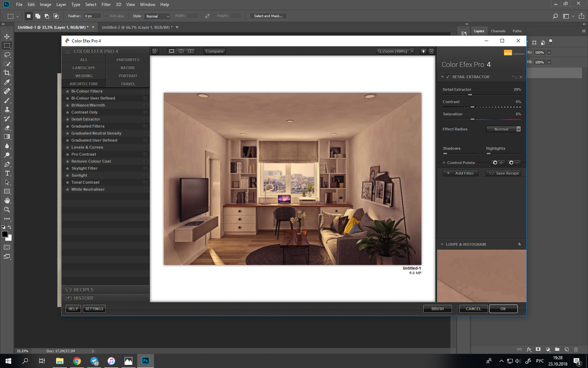Toggle favourite star for Bi-Colour Filters
The image size is (588, 368).
(x=68, y=91)
